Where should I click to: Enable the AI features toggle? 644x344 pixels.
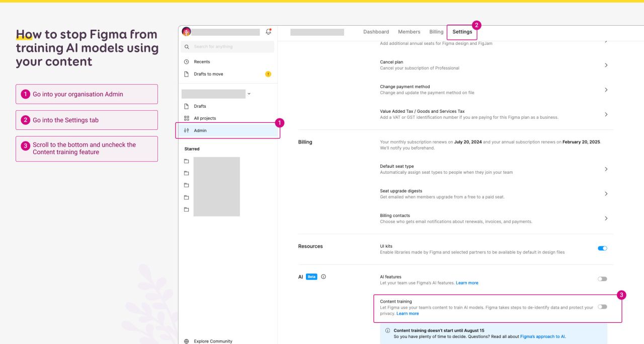602,279
